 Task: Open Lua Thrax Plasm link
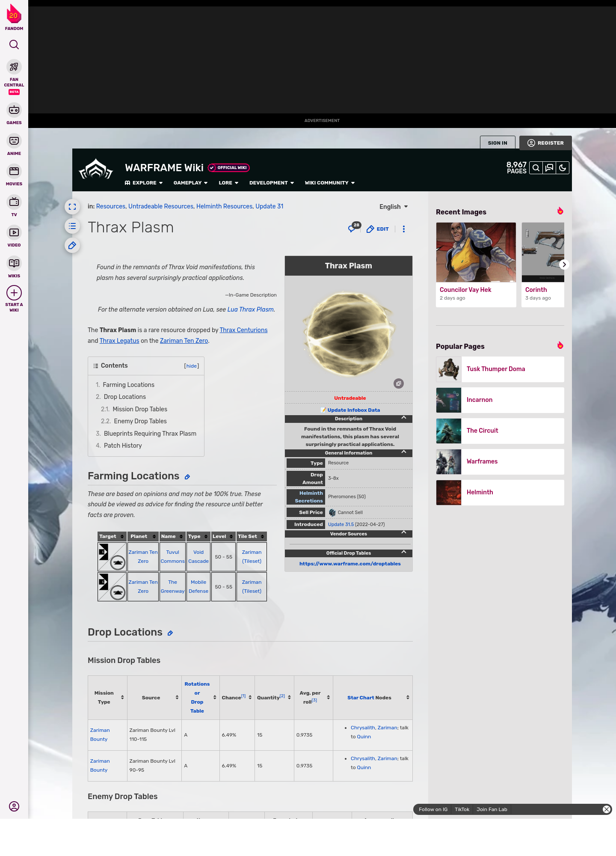[250, 309]
